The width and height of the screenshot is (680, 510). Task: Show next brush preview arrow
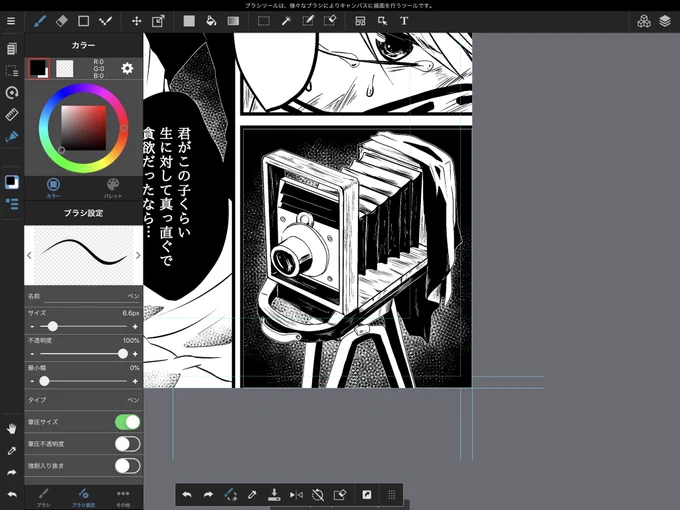coord(138,255)
